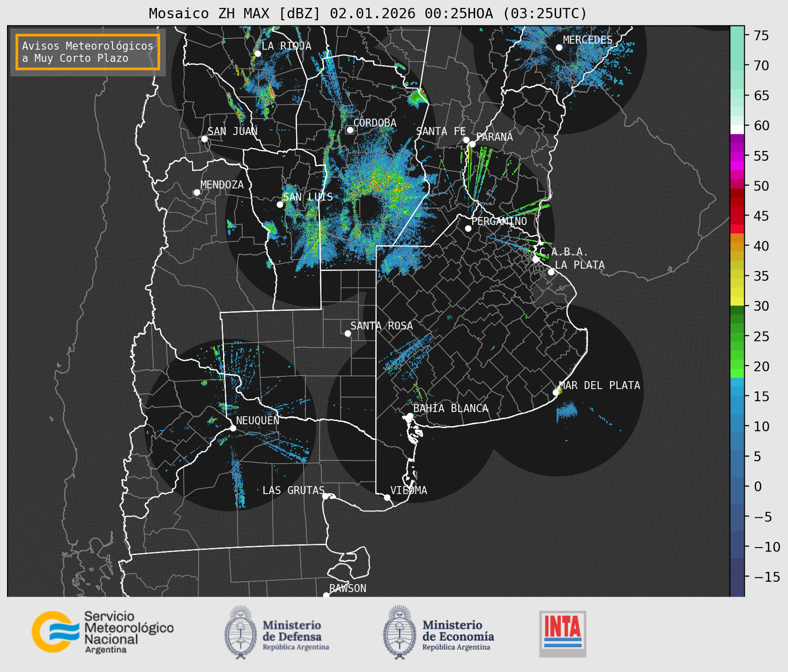The image size is (788, 672).
Task: Select the Pergamino city marker dot
Action: (468, 229)
